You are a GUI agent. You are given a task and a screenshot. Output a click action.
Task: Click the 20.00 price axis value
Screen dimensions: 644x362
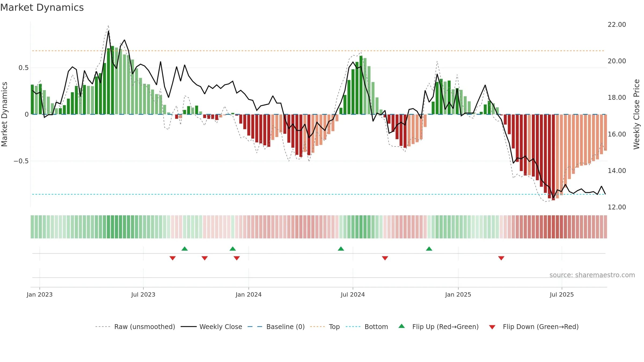[617, 61]
